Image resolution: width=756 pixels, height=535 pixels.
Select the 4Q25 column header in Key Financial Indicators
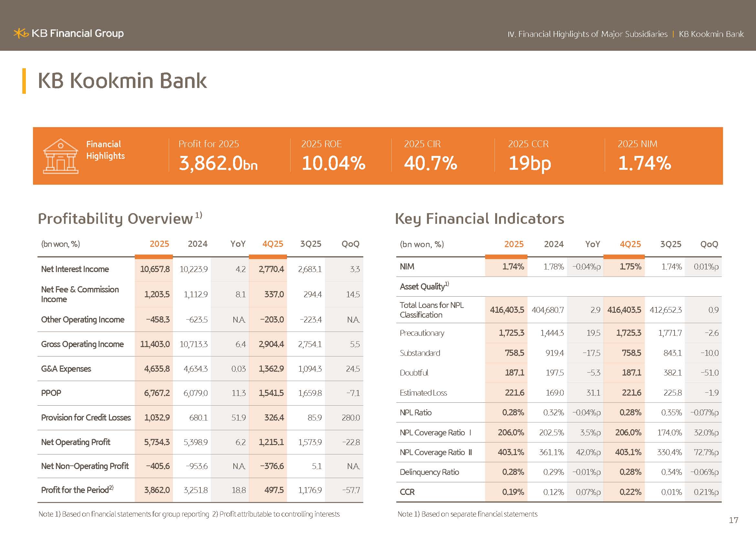tap(630, 244)
